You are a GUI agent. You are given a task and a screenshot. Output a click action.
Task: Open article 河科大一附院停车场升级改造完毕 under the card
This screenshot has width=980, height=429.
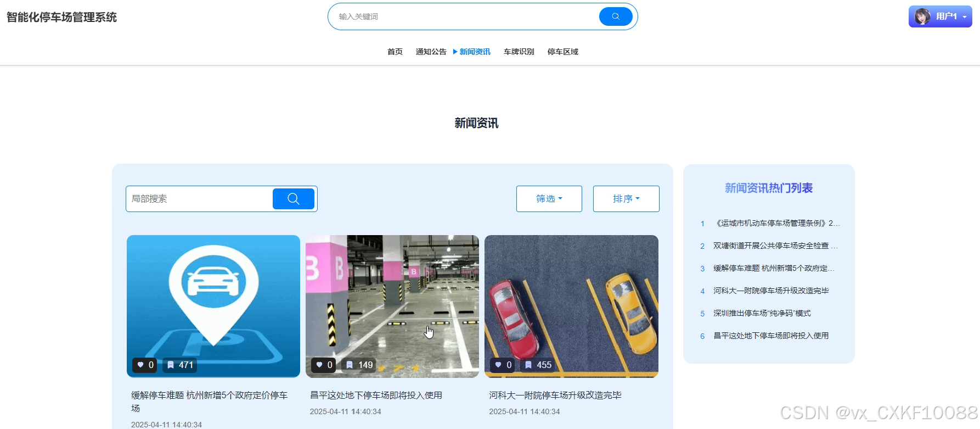555,395
